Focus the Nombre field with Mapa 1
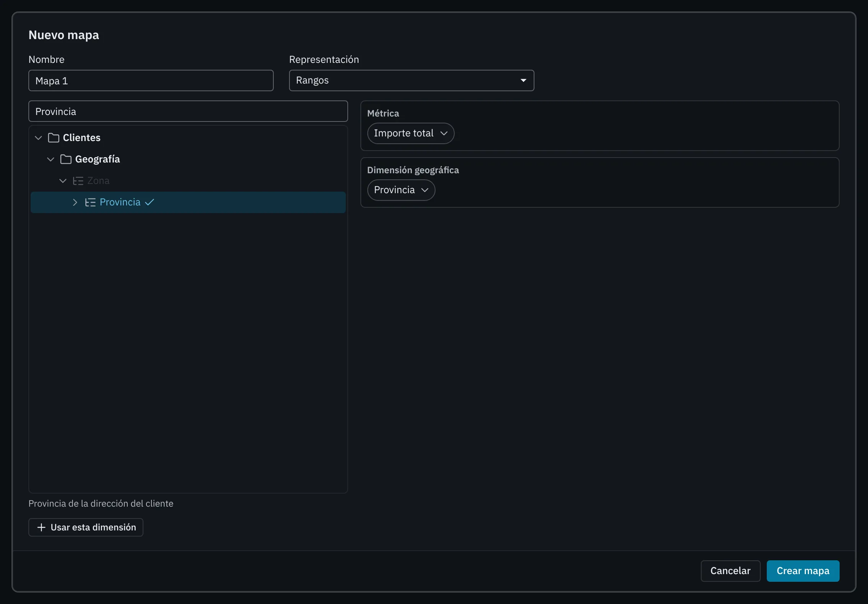Viewport: 868px width, 604px height. pyautogui.click(x=151, y=80)
